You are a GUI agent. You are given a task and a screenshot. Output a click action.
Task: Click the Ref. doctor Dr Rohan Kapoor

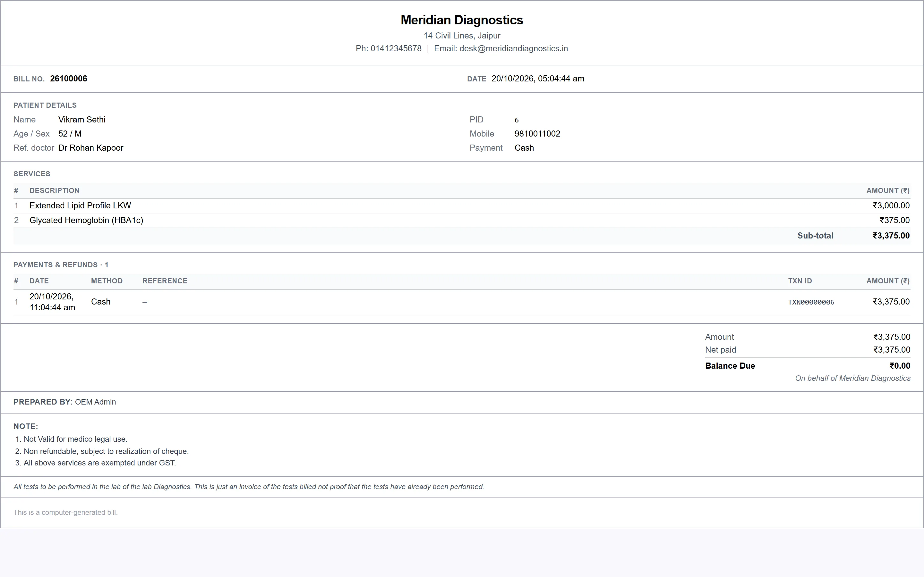(x=91, y=148)
